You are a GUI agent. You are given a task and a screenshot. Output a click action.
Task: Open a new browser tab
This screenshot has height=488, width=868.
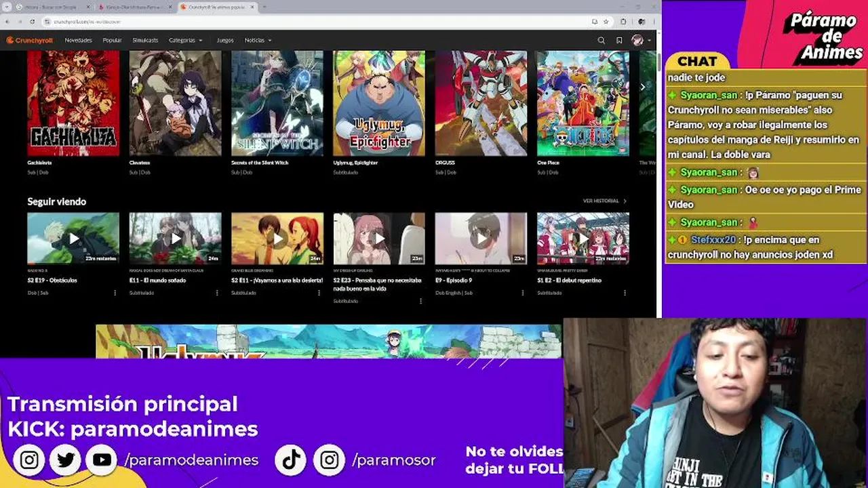tap(264, 7)
